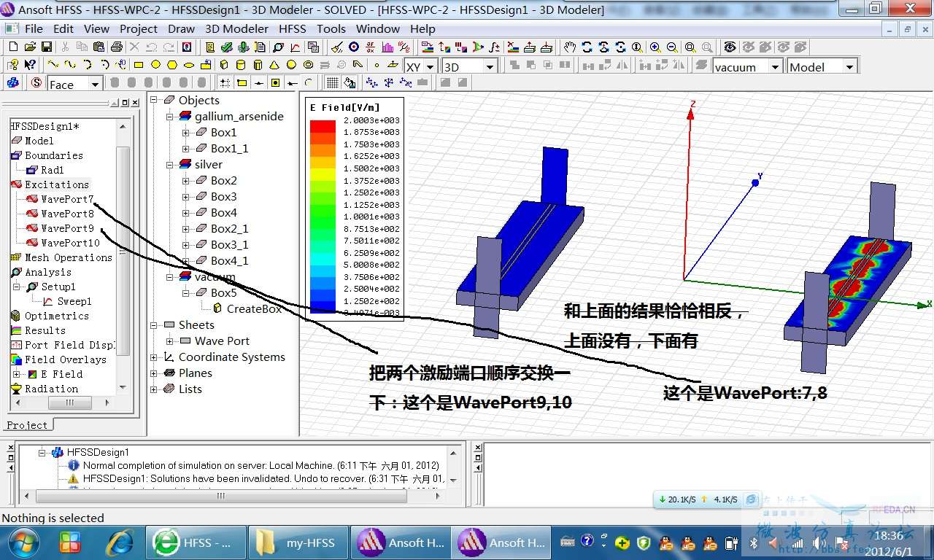This screenshot has height=560, width=934.
Task: Click the message window horizontal scrollbar
Action: coord(221,497)
